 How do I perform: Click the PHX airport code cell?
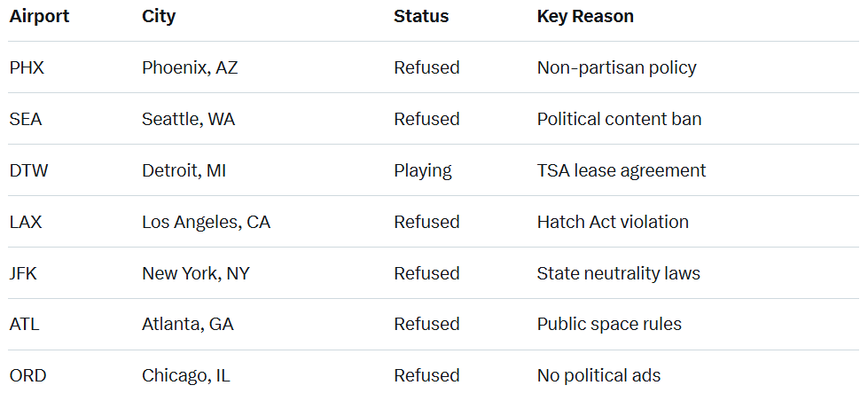[27, 67]
